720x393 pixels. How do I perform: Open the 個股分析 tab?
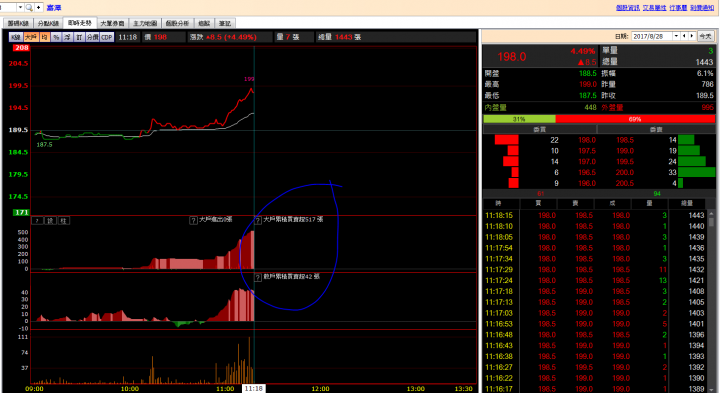pyautogui.click(x=177, y=23)
